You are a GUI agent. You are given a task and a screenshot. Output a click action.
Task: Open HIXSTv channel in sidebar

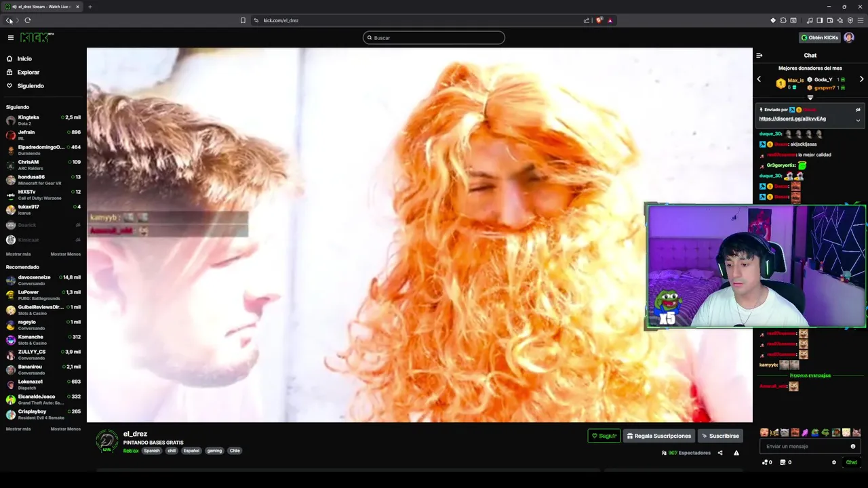tap(43, 195)
